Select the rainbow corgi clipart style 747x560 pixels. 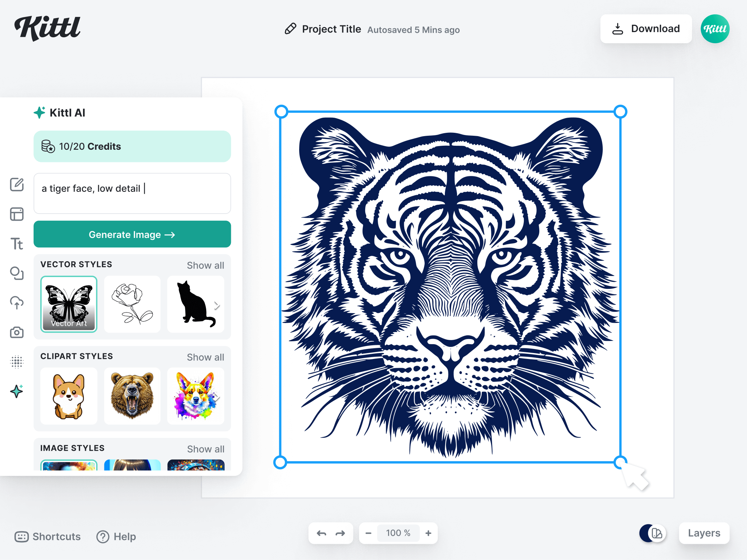(196, 396)
